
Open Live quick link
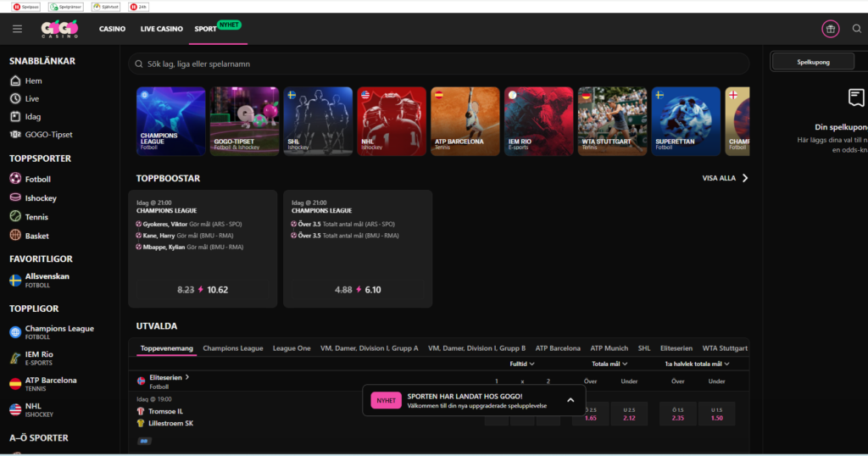coord(25,98)
